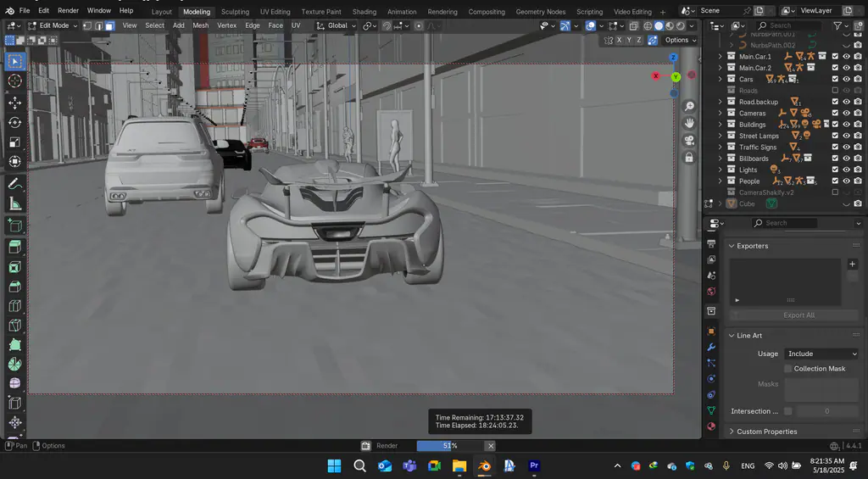Image resolution: width=868 pixels, height=479 pixels.
Task: Uncheck the Main.Car.1 collection checkbox
Action: click(835, 56)
